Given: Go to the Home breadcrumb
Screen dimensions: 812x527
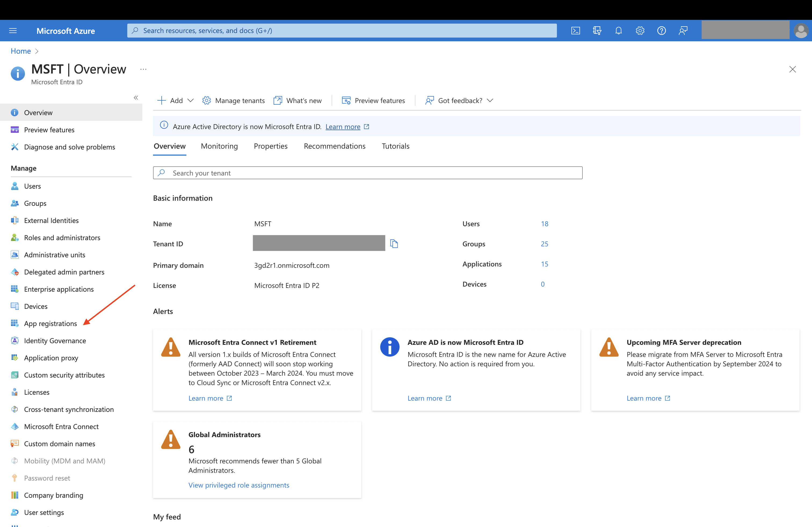Looking at the screenshot, I should (21, 51).
